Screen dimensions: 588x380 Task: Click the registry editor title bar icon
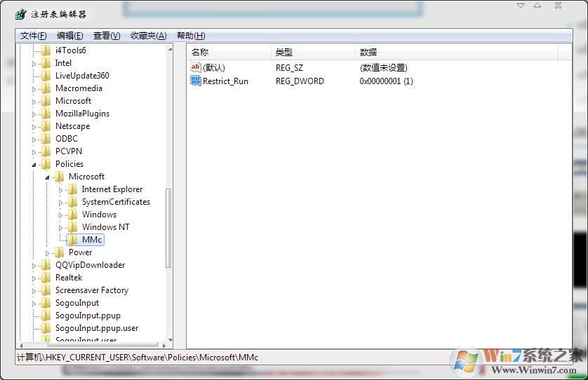(20, 14)
